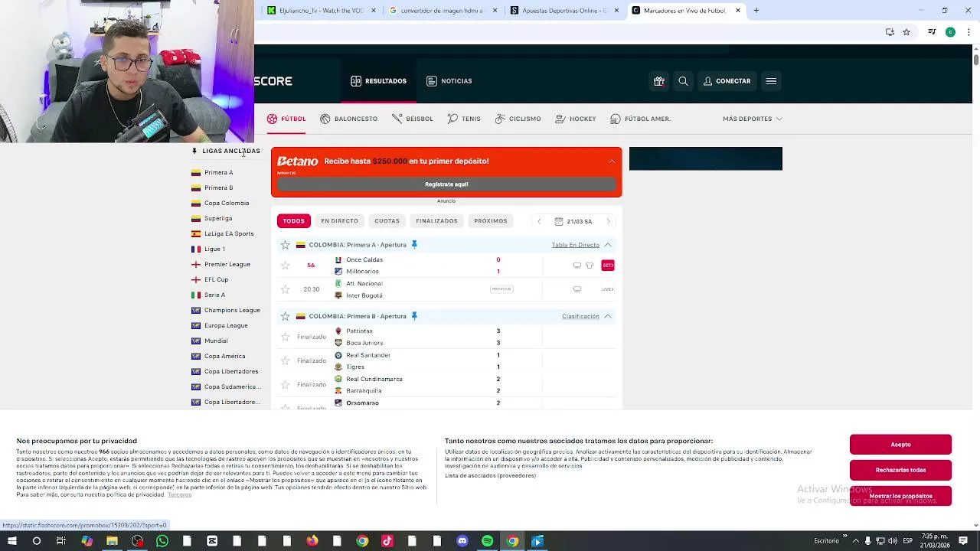Viewport: 980px width, 551px height.
Task: Select the BALONCESTO sport tab
Action: (348, 119)
